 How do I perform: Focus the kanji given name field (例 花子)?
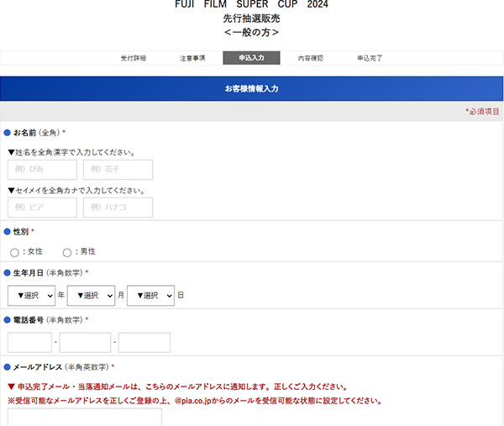[118, 170]
